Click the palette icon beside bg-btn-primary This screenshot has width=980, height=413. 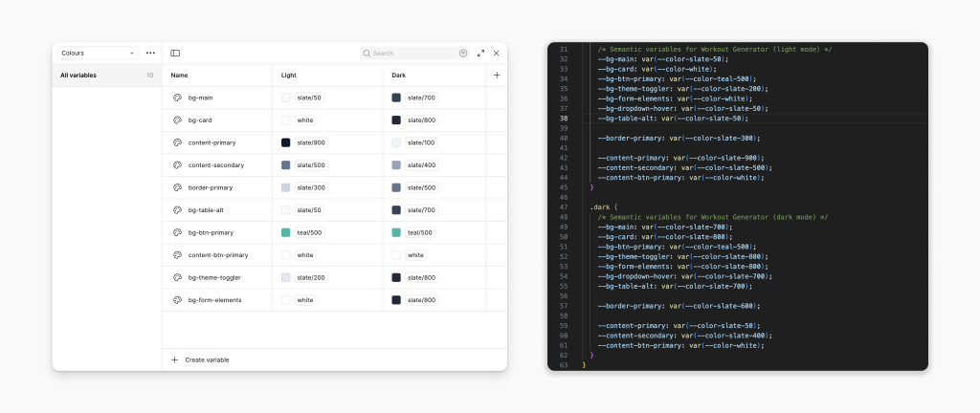(177, 232)
